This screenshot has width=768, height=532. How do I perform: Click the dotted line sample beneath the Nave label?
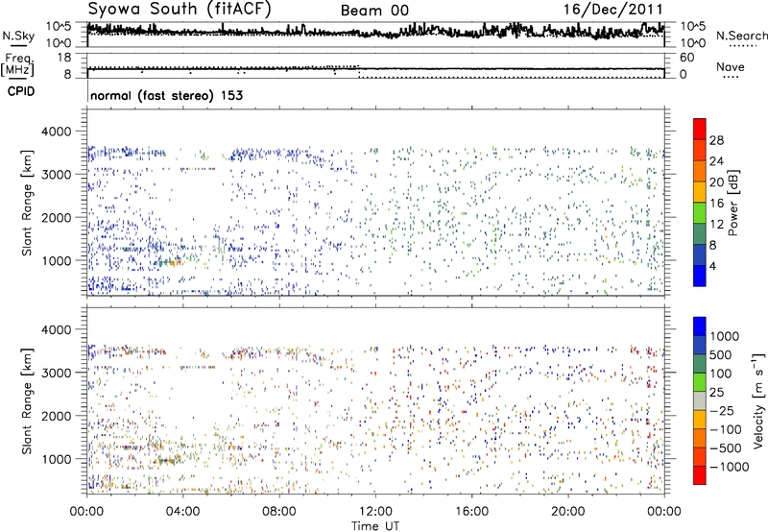tap(731, 77)
